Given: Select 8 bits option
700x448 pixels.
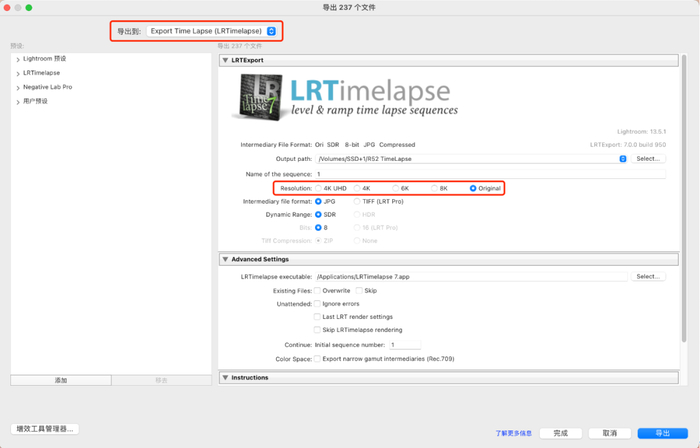Looking at the screenshot, I should tap(318, 228).
